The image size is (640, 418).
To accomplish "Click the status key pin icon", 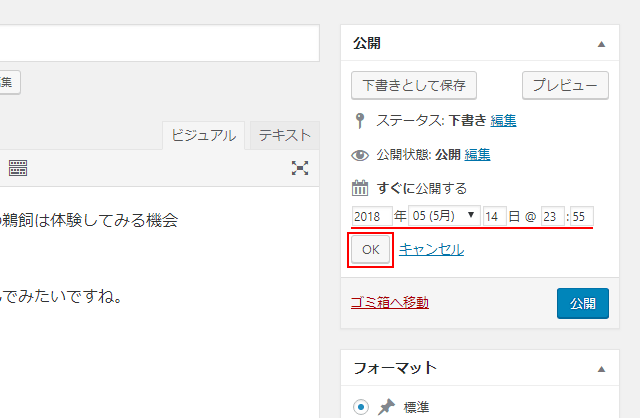I will tap(361, 121).
